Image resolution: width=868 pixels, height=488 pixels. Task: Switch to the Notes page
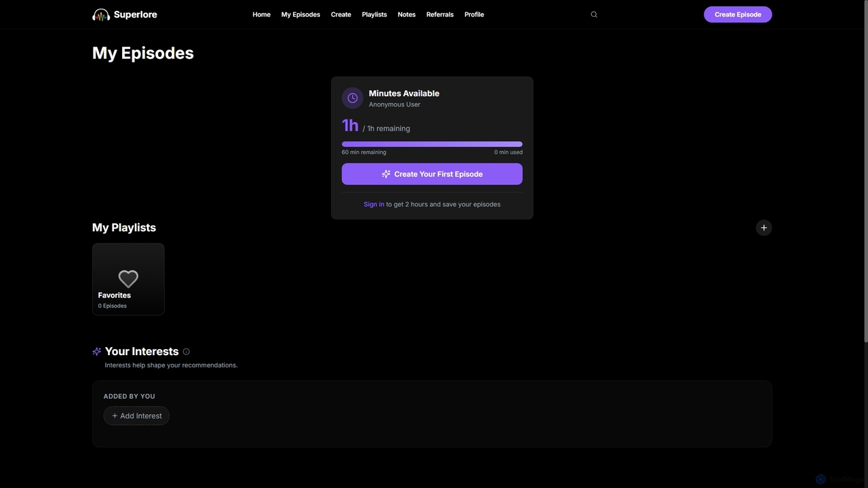pyautogui.click(x=406, y=14)
